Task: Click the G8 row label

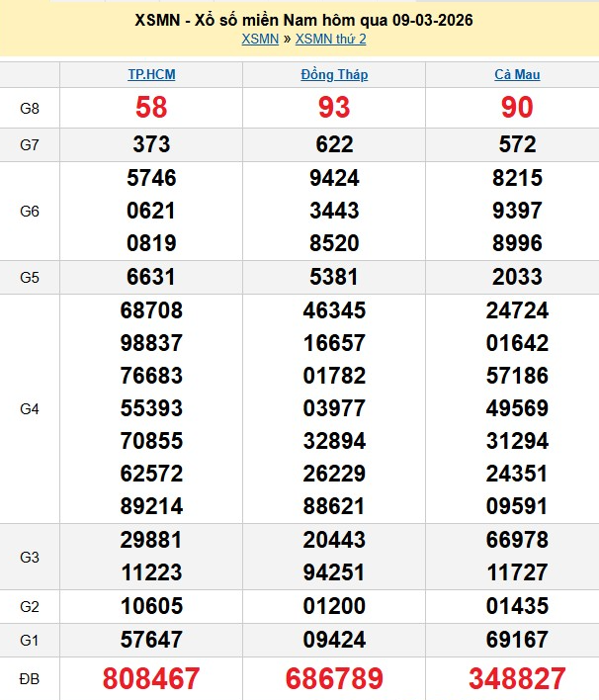Action: tap(30, 108)
